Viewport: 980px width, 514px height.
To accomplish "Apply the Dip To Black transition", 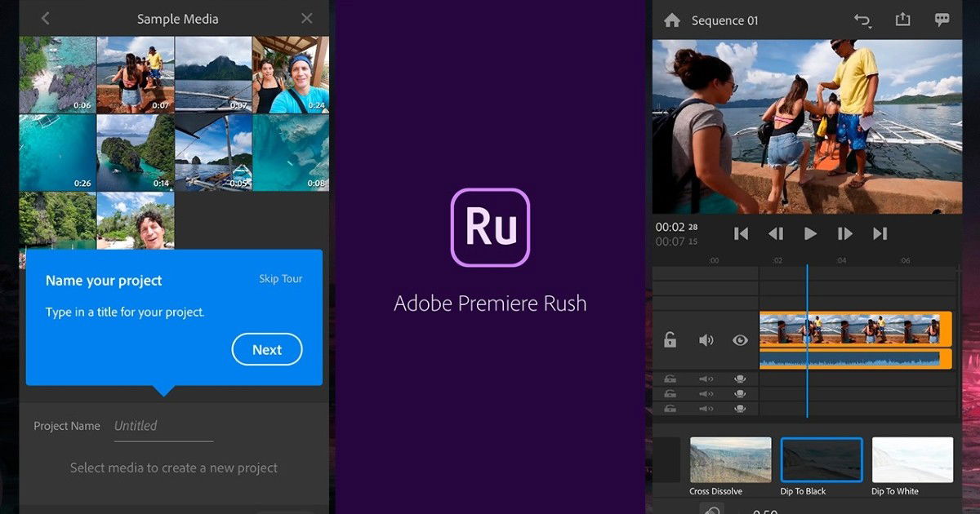I will [822, 467].
